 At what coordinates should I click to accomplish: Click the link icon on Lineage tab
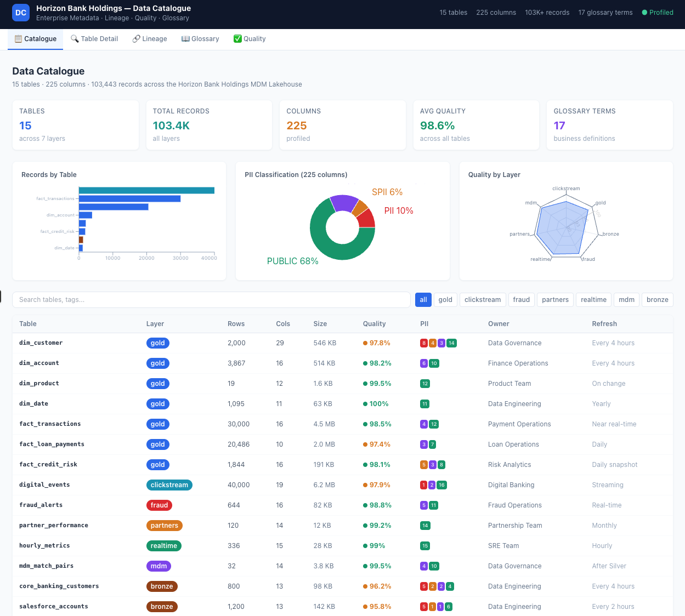pos(136,39)
